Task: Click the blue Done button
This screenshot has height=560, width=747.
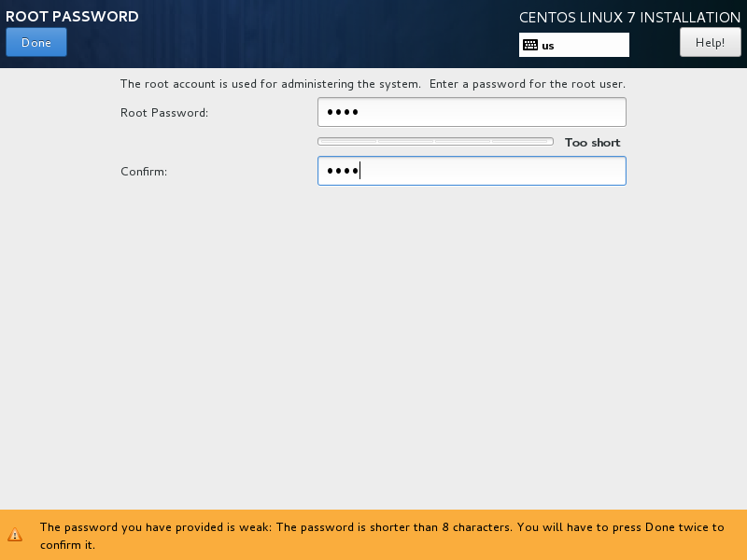Action: tap(36, 42)
